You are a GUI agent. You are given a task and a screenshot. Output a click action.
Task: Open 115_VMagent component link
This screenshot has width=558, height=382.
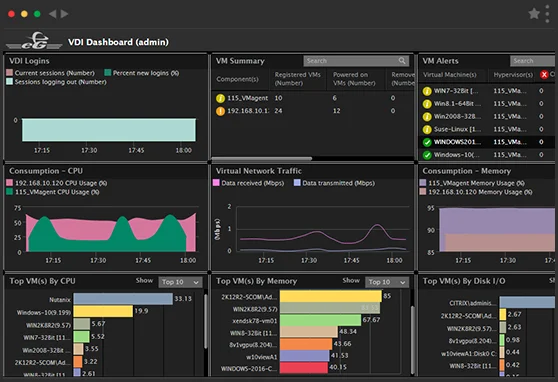tap(248, 98)
